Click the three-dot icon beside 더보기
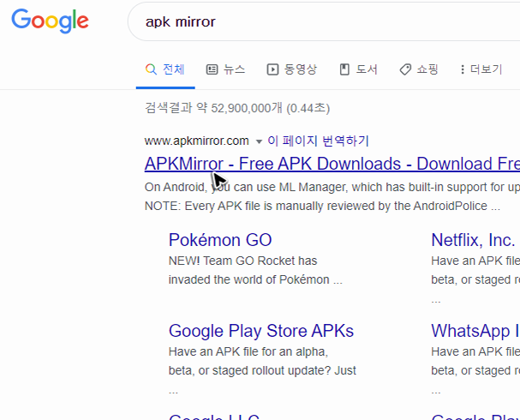 coord(463,69)
